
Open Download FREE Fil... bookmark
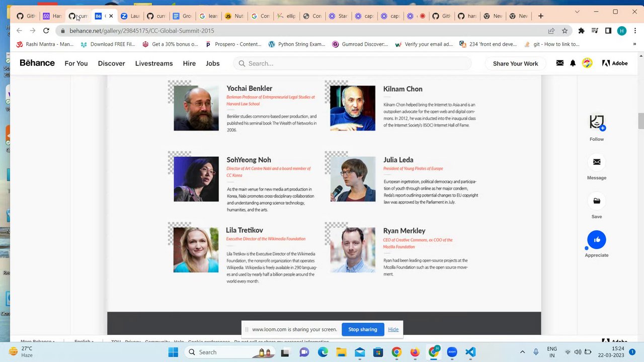point(108,44)
